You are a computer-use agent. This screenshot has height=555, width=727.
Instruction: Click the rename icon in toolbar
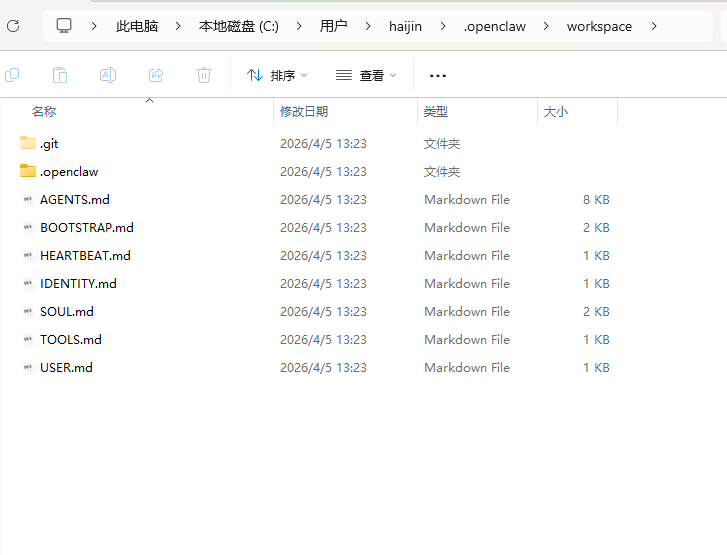click(x=108, y=75)
